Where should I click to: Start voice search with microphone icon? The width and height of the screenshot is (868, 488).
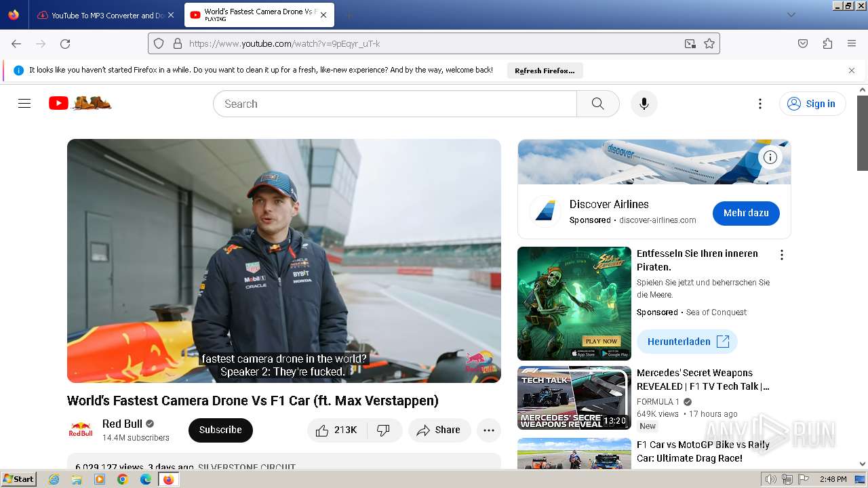coord(644,104)
